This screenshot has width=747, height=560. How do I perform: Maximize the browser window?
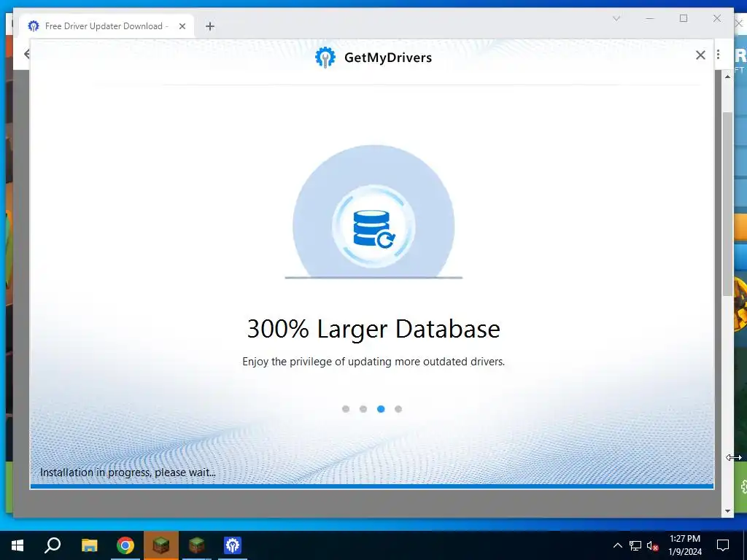point(684,18)
